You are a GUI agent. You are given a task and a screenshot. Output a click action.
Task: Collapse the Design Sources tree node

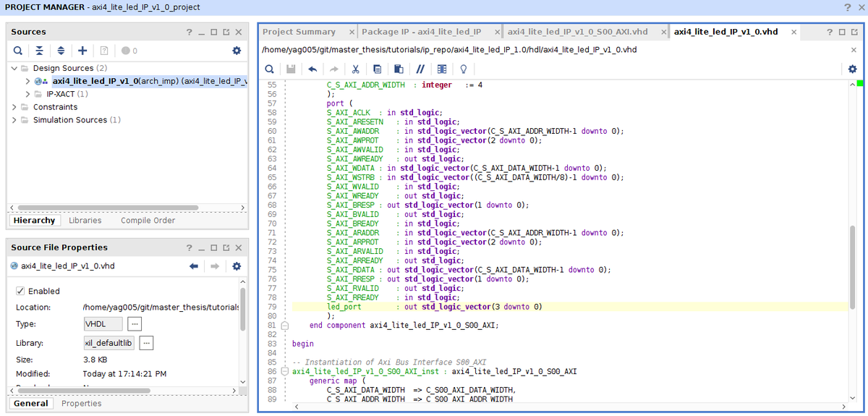14,68
